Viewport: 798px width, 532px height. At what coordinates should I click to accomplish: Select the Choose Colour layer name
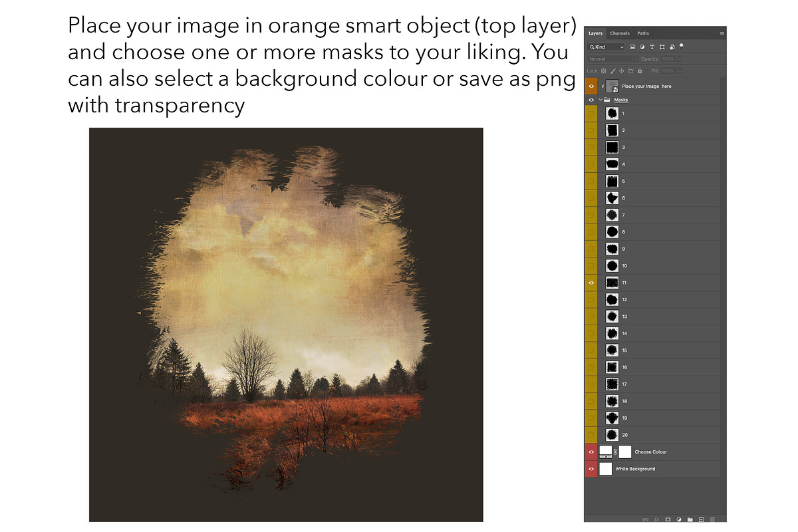click(x=650, y=452)
